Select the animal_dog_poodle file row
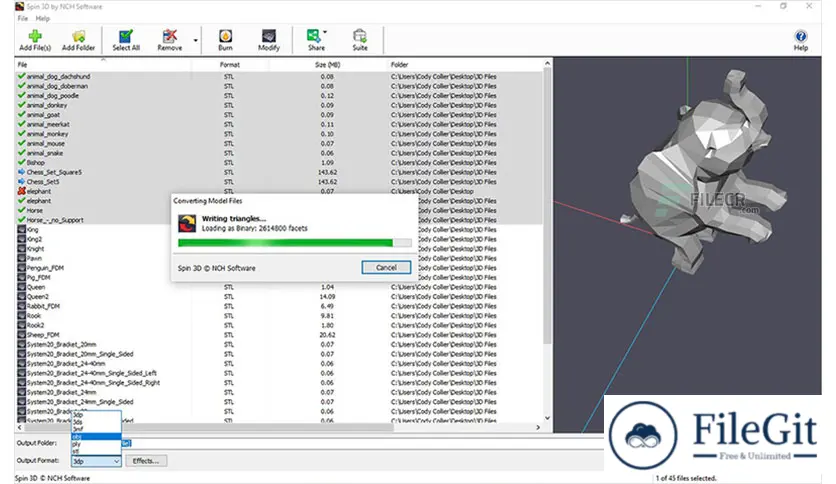Screen dimensions: 836x484 coord(279,95)
